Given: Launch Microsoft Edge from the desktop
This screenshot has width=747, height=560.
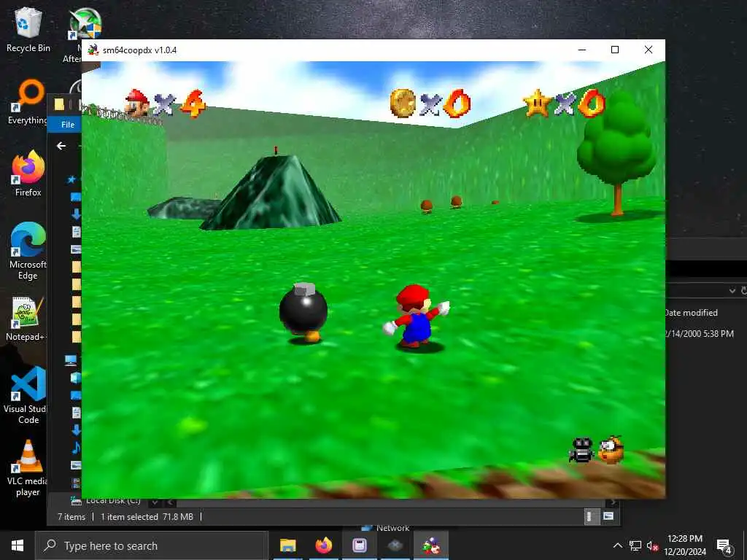Looking at the screenshot, I should click(x=28, y=252).
